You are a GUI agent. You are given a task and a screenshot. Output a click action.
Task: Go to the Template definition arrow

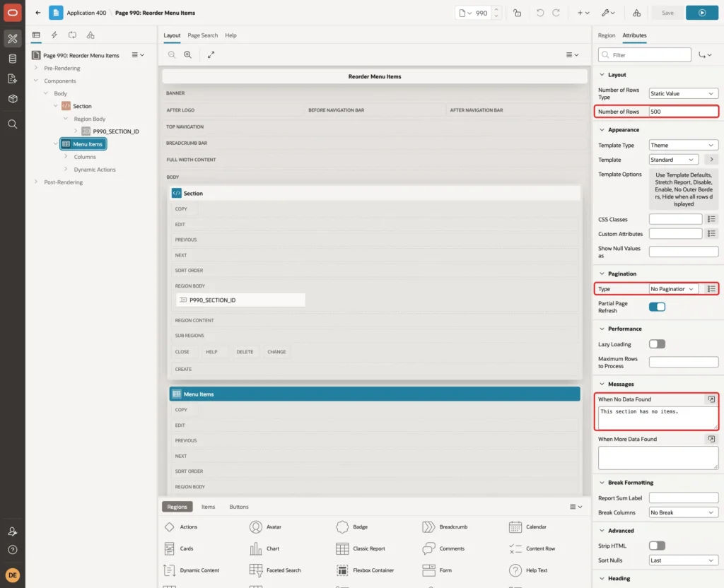[711, 160]
